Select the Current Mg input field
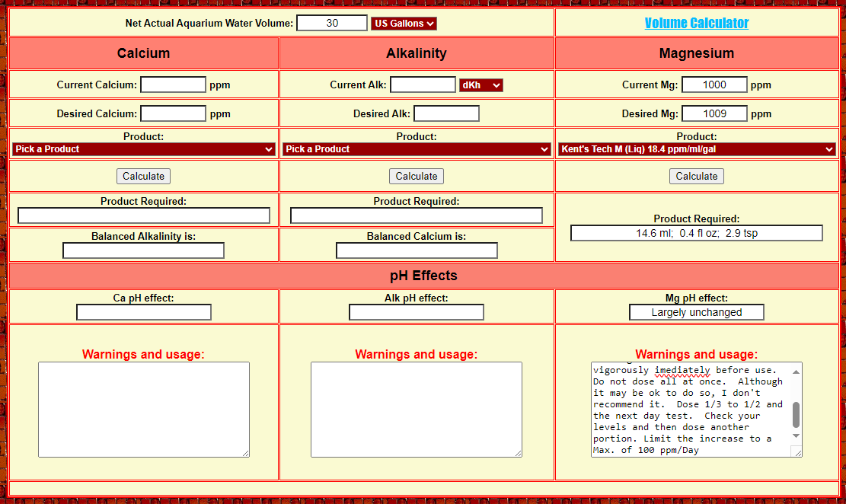Viewport: 846px width, 504px height. (714, 85)
